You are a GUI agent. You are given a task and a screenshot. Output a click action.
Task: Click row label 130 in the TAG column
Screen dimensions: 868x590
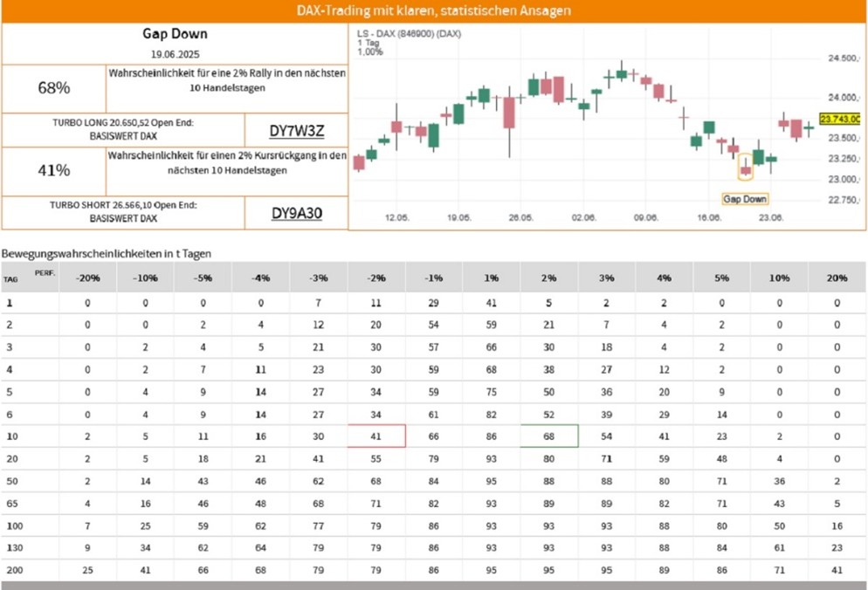tap(14, 548)
